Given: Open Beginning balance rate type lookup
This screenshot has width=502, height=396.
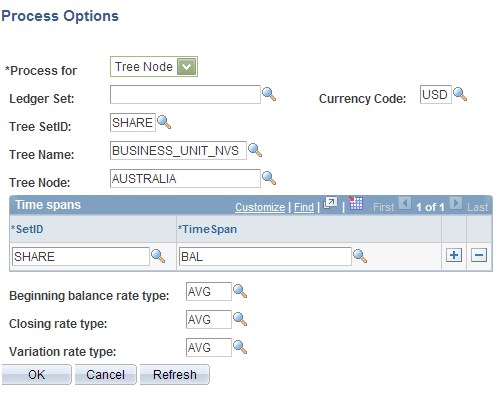Looking at the screenshot, I should coord(240,291).
